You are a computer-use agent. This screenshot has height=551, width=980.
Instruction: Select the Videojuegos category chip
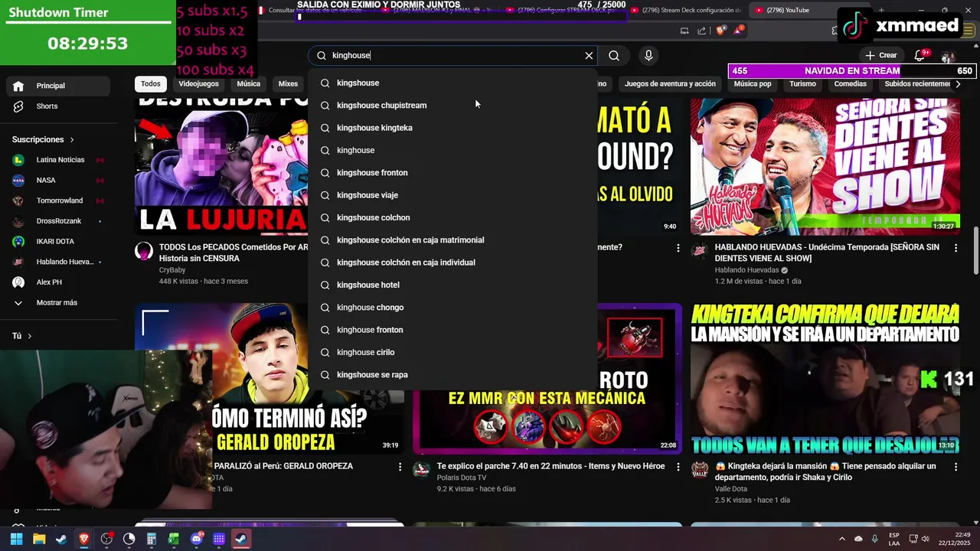tap(198, 84)
